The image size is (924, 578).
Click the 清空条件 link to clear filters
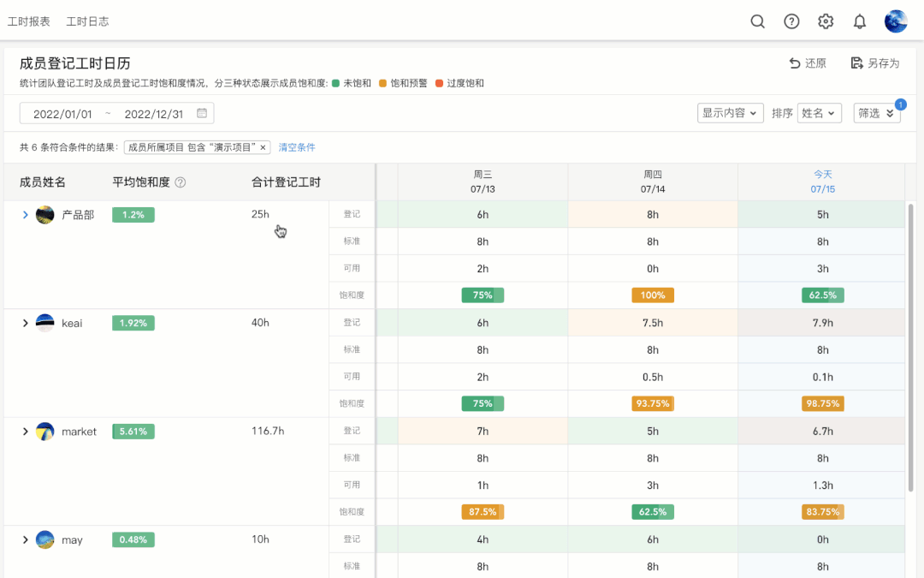pos(296,146)
